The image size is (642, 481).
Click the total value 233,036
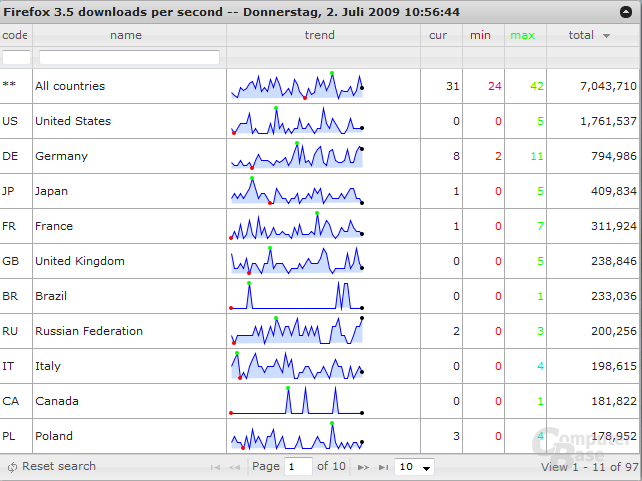coord(614,296)
